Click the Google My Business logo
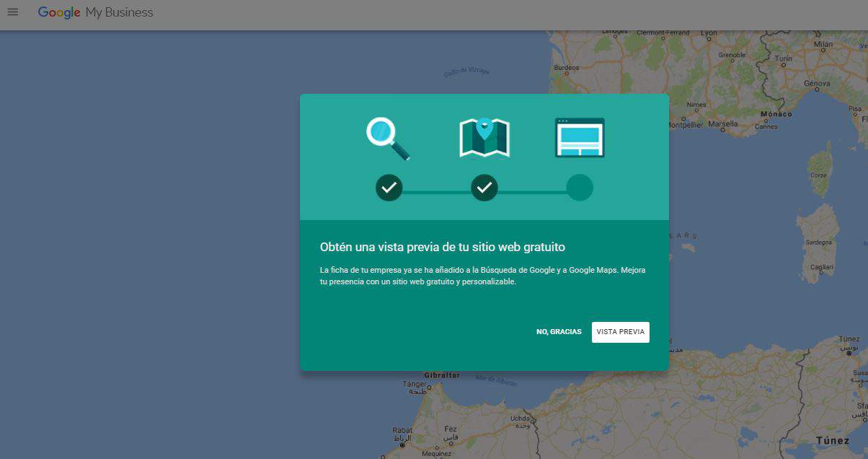The width and height of the screenshot is (868, 459). (x=95, y=12)
